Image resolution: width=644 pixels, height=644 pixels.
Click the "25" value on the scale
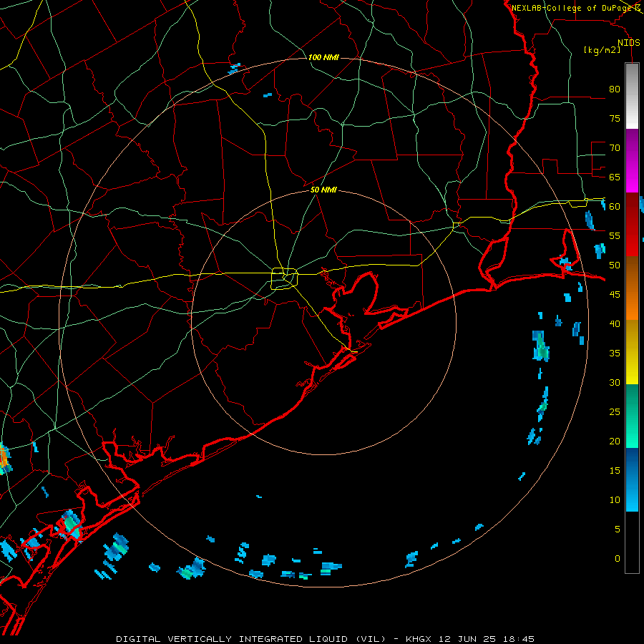pos(615,412)
